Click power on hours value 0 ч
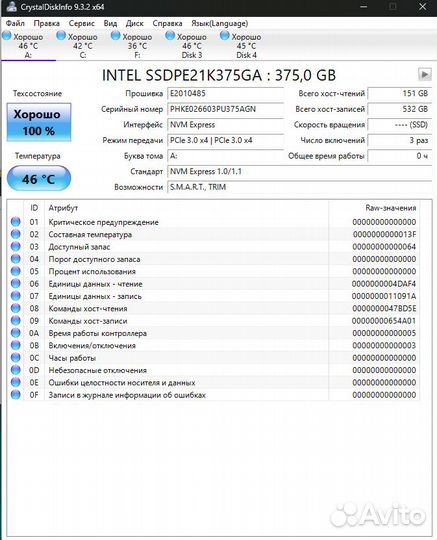437x540 pixels. pyautogui.click(x=399, y=156)
